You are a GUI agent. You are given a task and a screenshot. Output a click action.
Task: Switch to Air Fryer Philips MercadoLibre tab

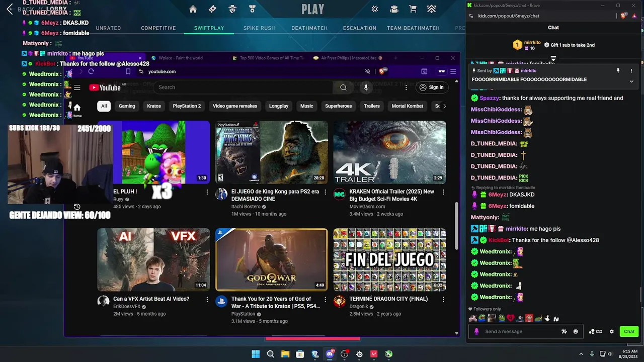[348, 58]
